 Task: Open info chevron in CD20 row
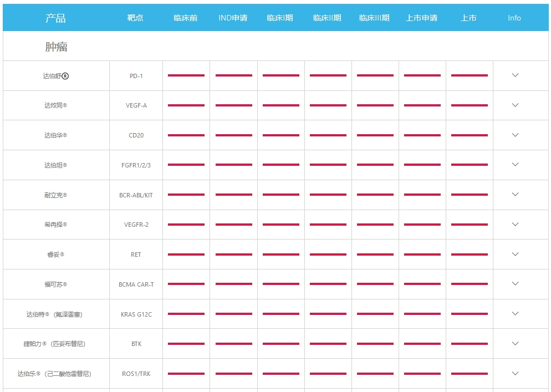click(x=515, y=135)
